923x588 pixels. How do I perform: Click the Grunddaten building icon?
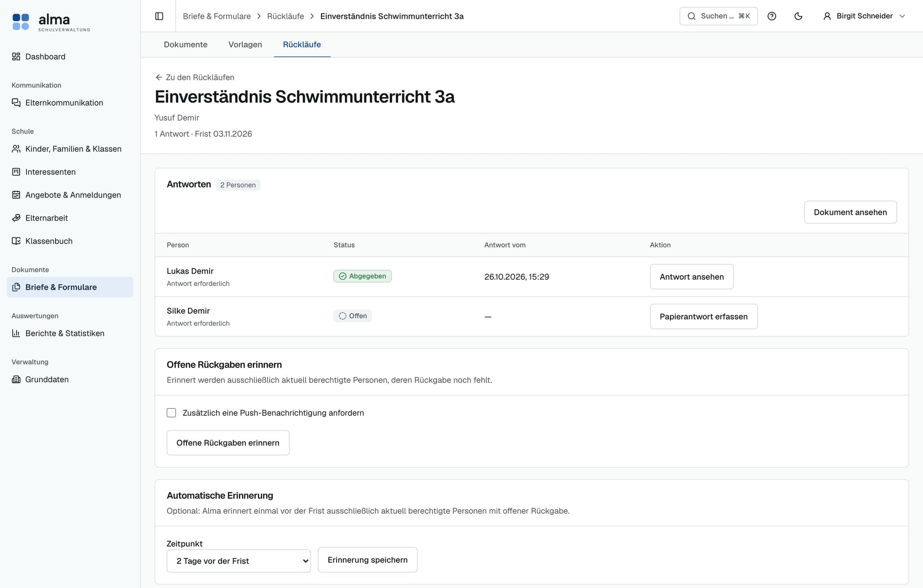[x=16, y=379]
